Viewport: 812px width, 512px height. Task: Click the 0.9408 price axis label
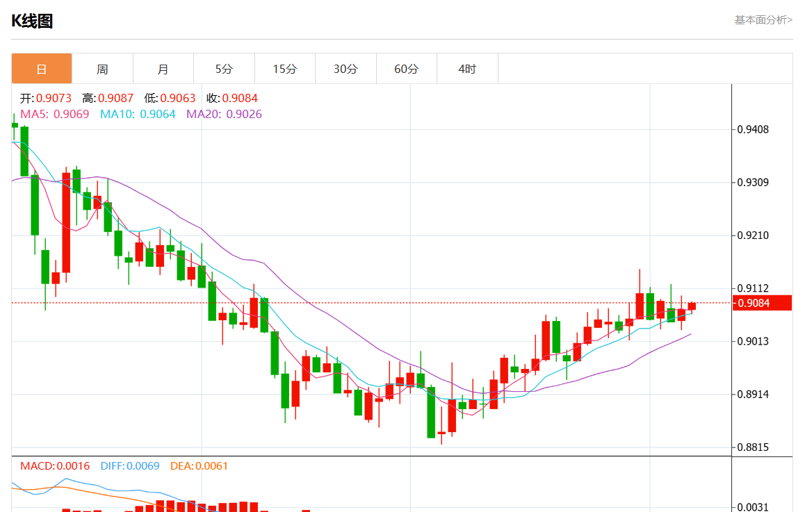753,129
